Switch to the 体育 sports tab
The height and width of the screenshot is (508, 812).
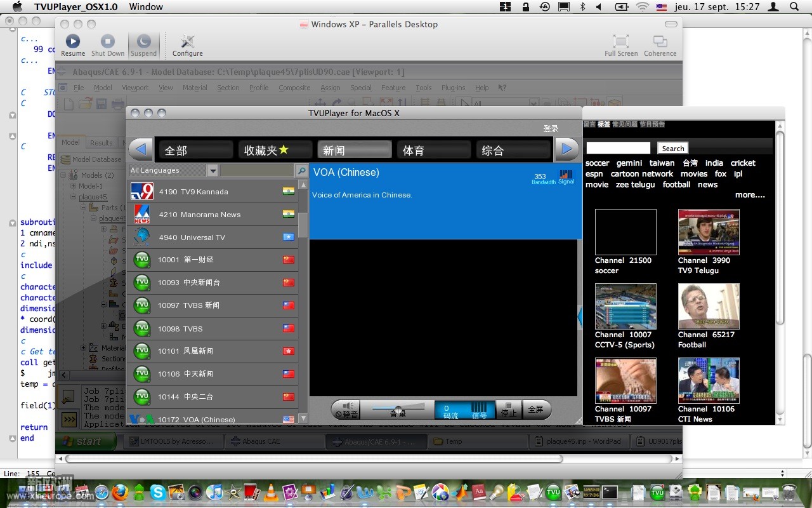434,150
